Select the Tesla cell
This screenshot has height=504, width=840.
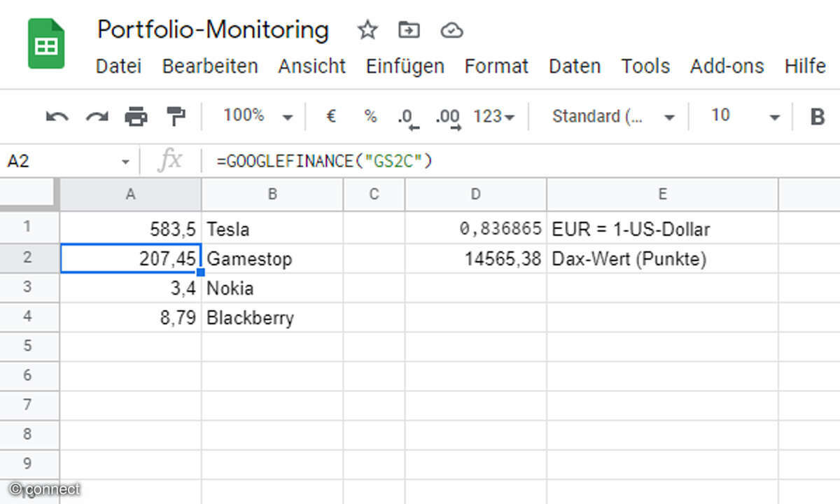[x=272, y=228]
